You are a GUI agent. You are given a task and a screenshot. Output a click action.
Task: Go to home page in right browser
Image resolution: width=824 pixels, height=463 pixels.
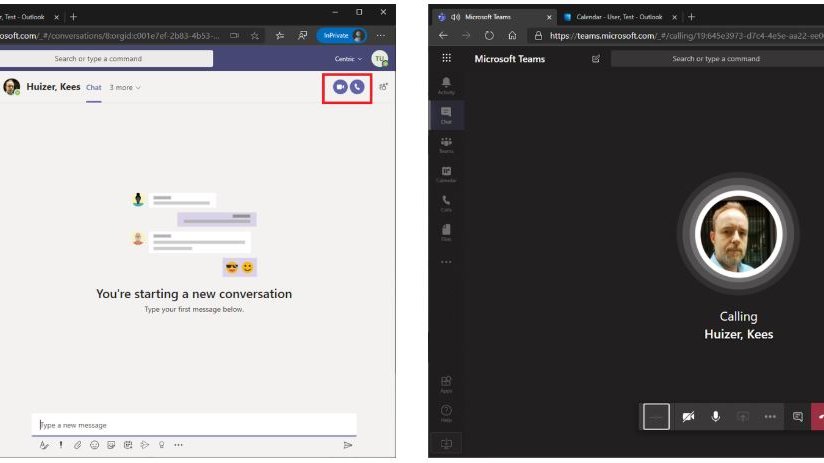pyautogui.click(x=512, y=36)
